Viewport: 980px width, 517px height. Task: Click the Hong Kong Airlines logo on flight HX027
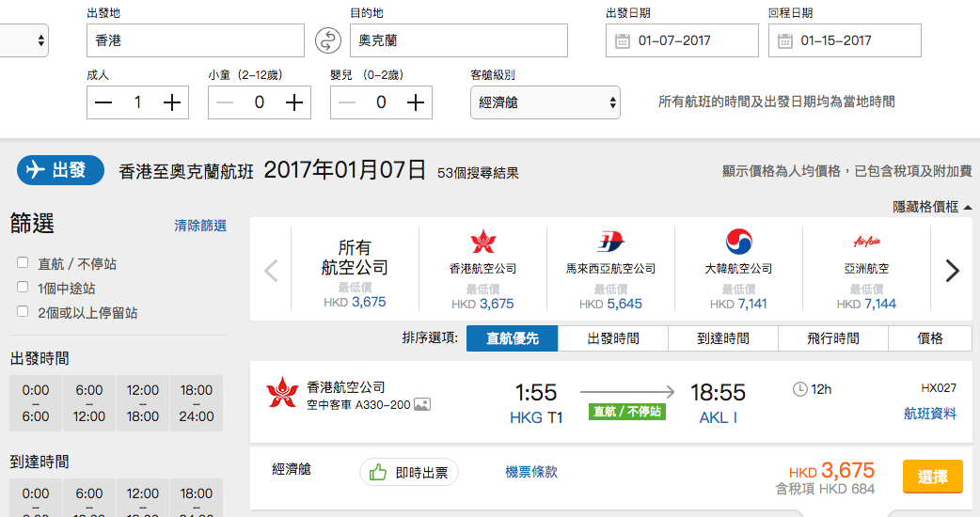[x=282, y=392]
